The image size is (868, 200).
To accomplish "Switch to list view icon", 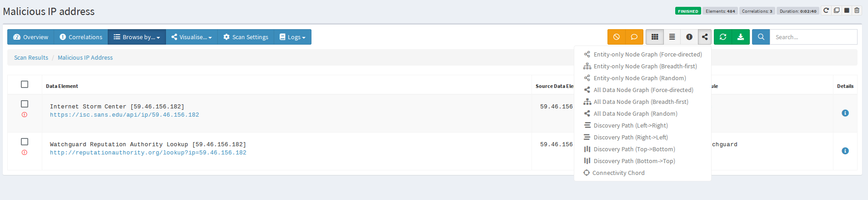I will tap(672, 37).
